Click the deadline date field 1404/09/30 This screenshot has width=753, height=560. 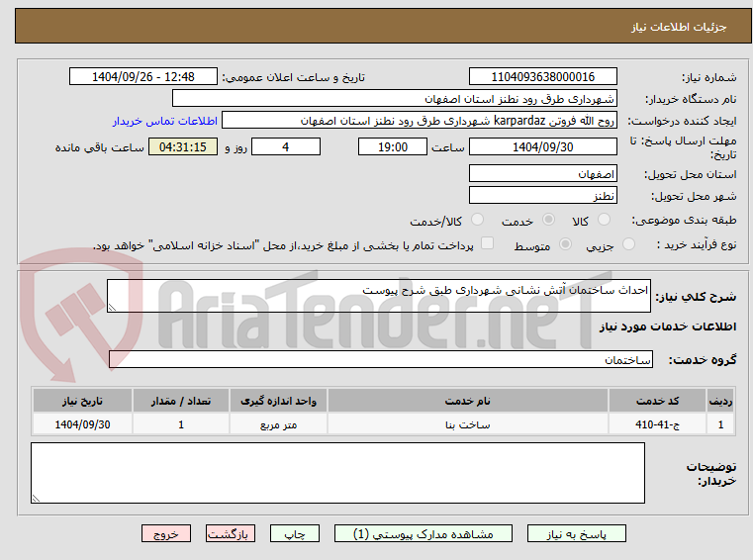tap(542, 147)
